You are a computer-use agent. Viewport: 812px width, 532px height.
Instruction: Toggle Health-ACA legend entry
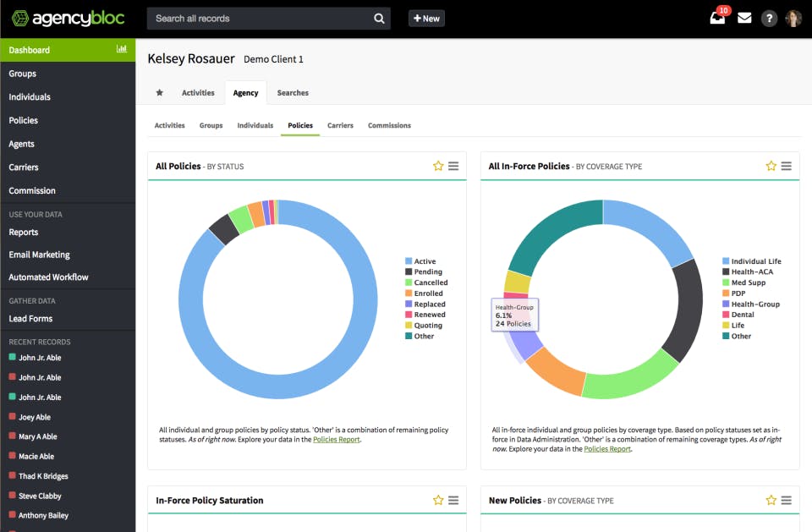(748, 271)
